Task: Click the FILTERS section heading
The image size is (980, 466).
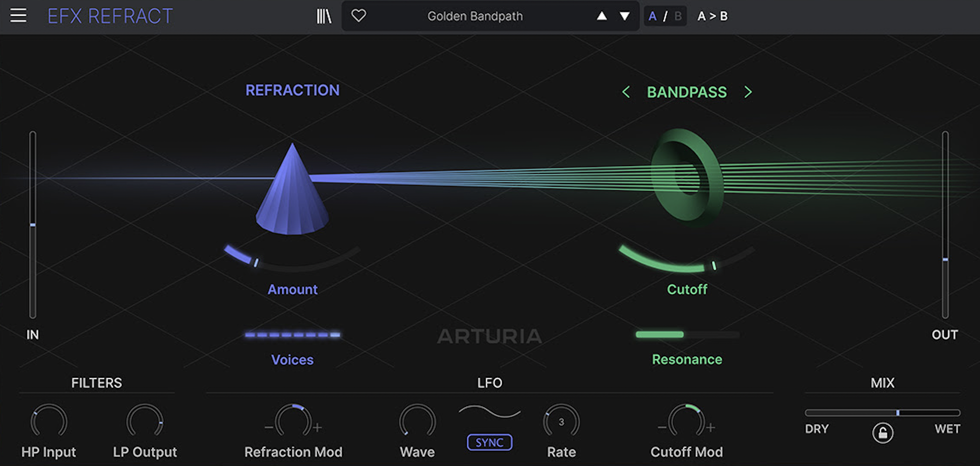Action: (97, 383)
